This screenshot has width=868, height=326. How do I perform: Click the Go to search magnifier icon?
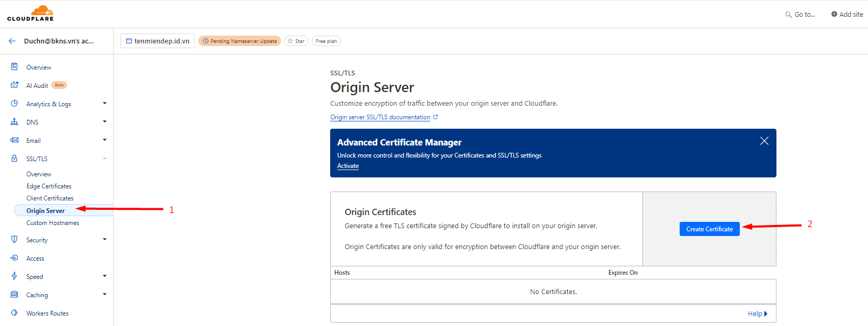point(788,15)
